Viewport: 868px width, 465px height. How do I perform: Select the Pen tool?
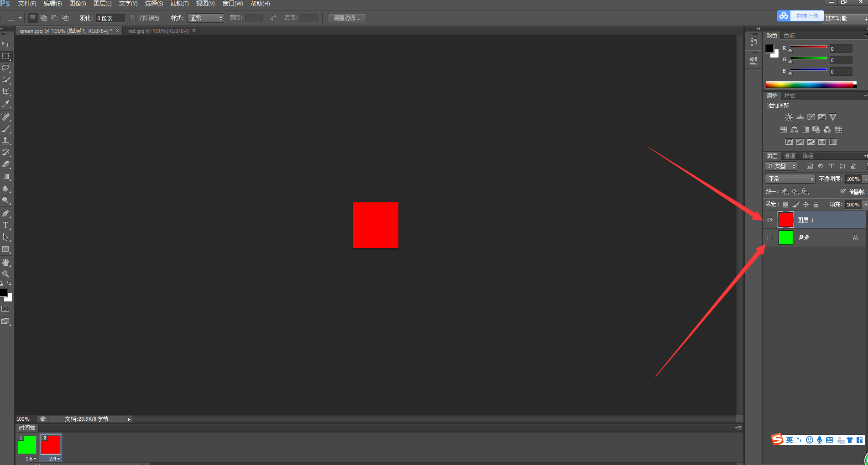[5, 213]
